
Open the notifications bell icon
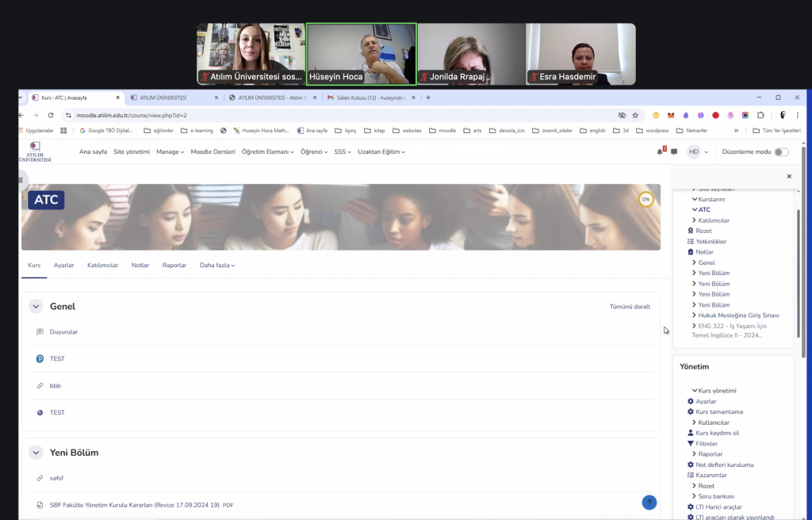(659, 151)
